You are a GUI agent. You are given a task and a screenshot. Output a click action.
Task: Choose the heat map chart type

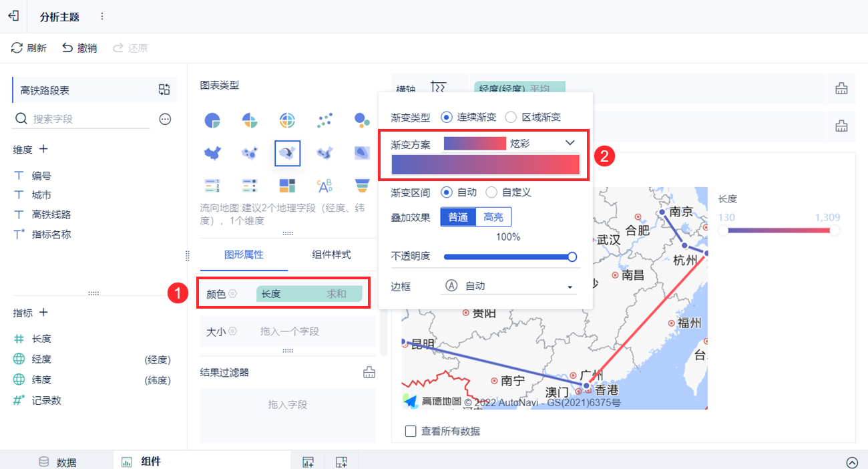[362, 153]
